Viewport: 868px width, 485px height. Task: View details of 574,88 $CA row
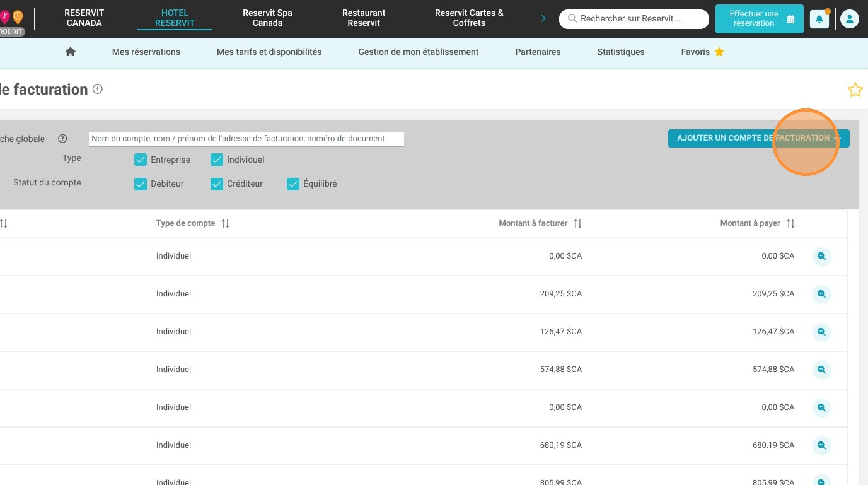pyautogui.click(x=821, y=370)
